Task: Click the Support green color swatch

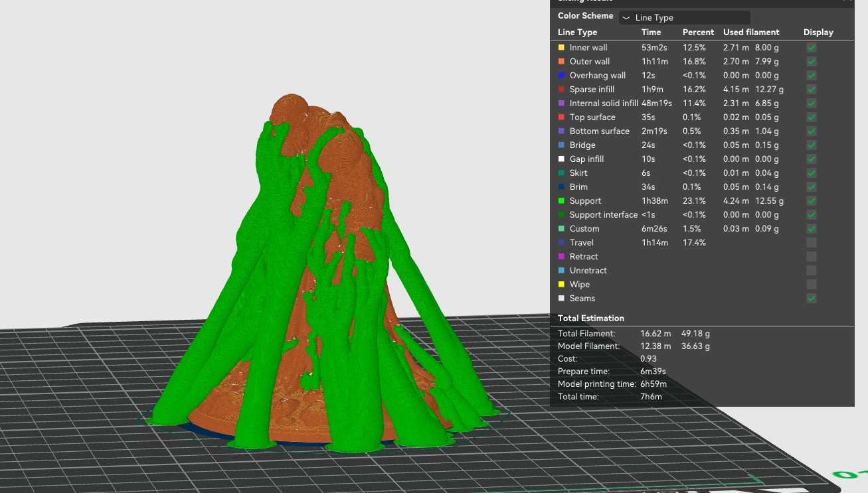Action: (561, 201)
